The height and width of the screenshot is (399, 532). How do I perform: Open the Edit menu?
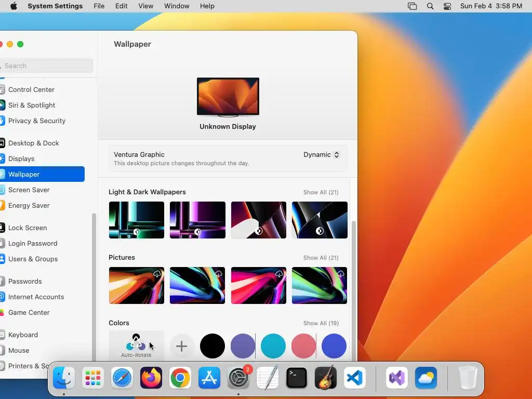point(121,6)
